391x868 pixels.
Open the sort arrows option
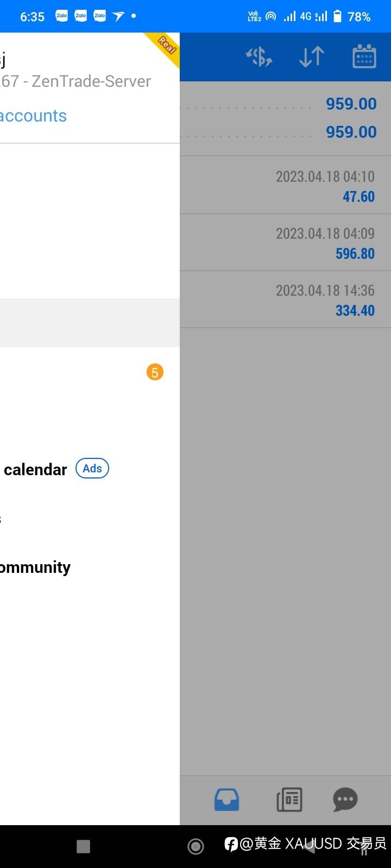pyautogui.click(x=312, y=57)
